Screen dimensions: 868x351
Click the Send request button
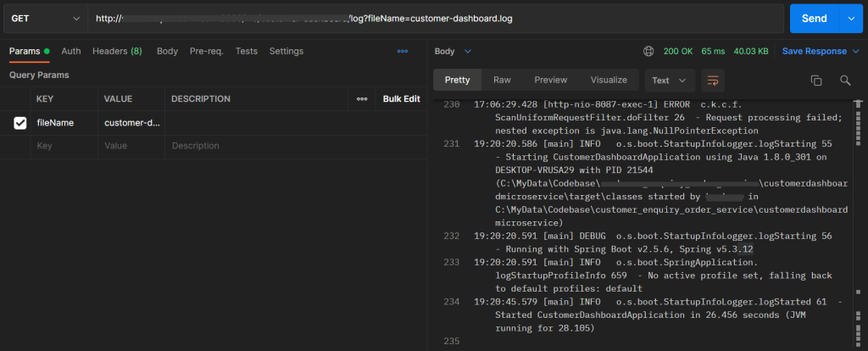tap(814, 18)
